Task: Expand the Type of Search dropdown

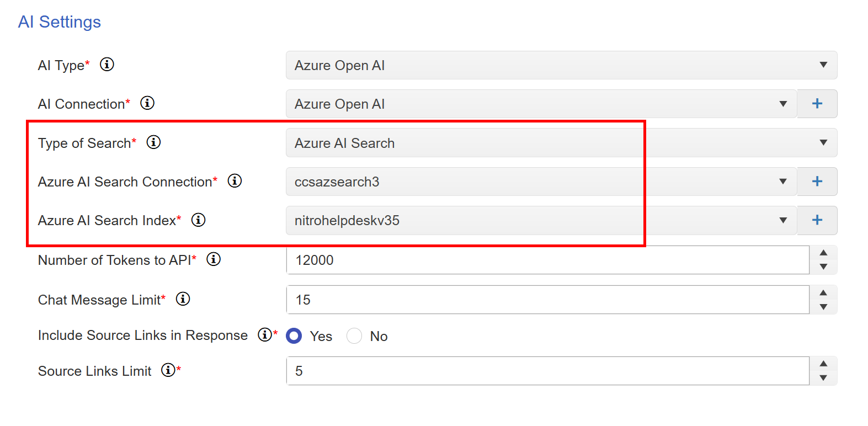Action: (x=561, y=143)
